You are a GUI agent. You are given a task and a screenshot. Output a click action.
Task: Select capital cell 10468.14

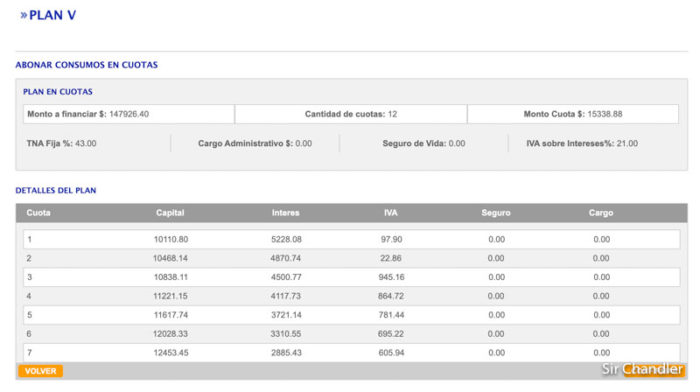click(x=170, y=259)
